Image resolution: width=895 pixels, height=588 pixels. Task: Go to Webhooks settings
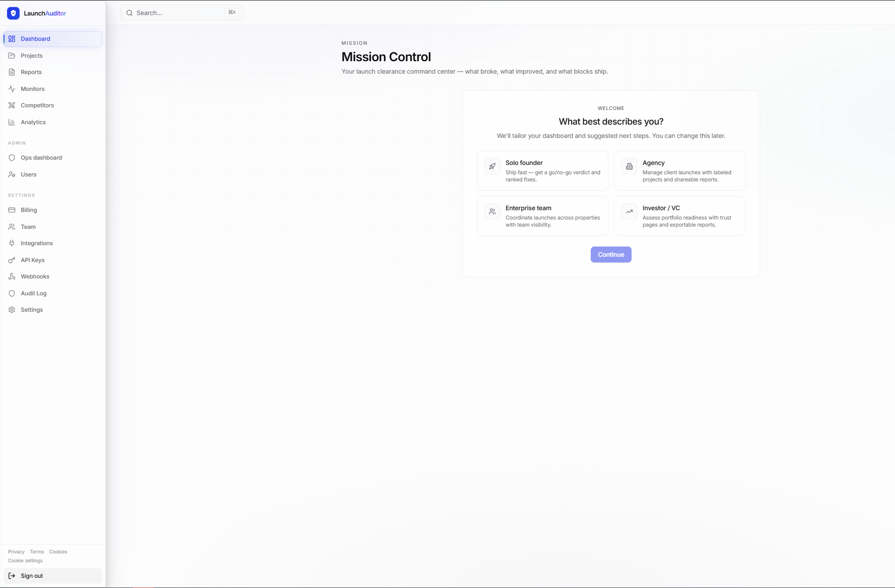pos(53,277)
